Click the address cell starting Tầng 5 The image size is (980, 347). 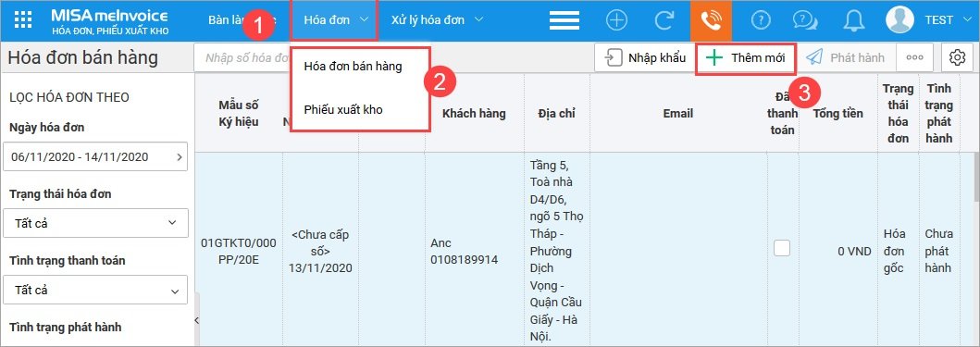[x=556, y=252]
